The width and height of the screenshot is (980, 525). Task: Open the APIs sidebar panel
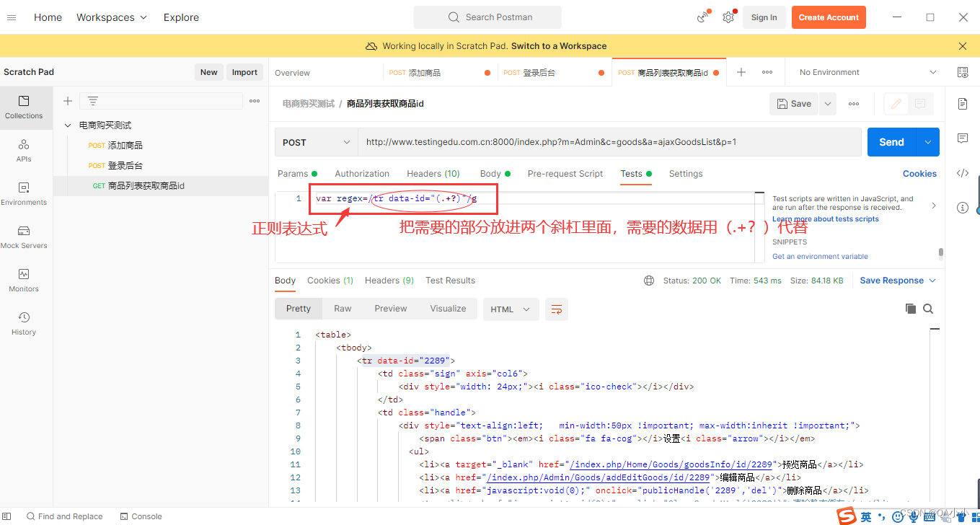(24, 151)
